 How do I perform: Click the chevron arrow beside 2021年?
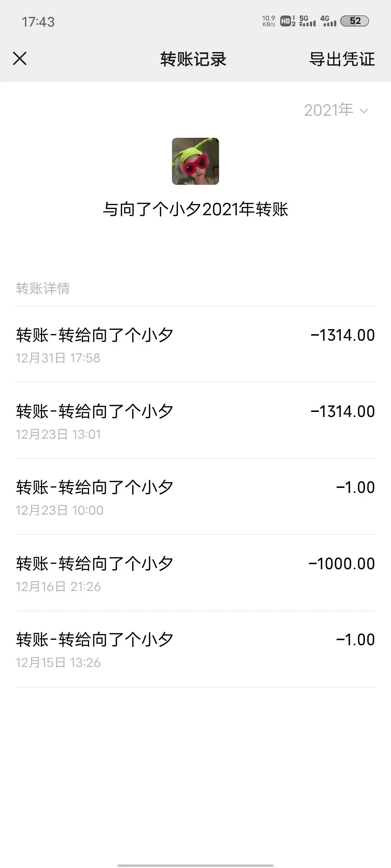(x=363, y=111)
